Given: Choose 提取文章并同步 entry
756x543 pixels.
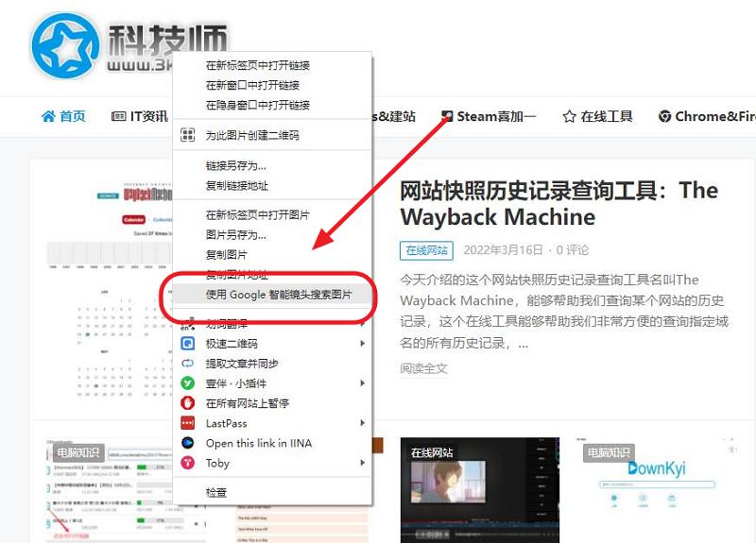Looking at the screenshot, I should [x=272, y=364].
